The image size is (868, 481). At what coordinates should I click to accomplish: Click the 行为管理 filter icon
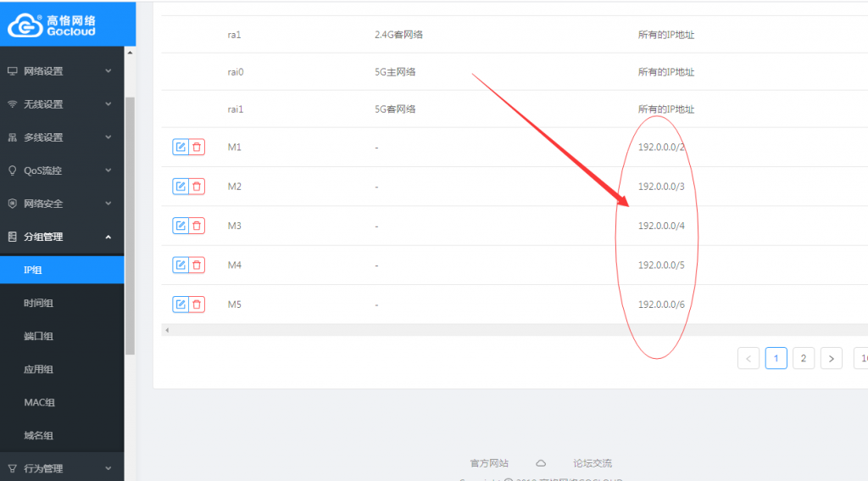[x=12, y=468]
